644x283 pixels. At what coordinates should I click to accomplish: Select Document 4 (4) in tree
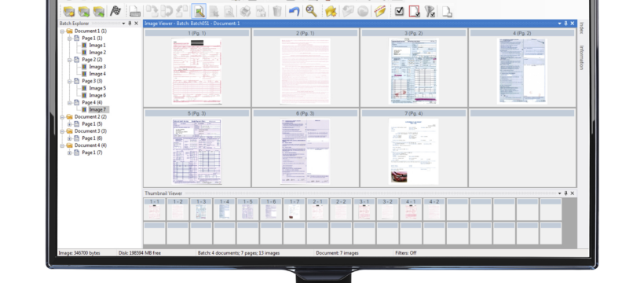tap(90, 145)
